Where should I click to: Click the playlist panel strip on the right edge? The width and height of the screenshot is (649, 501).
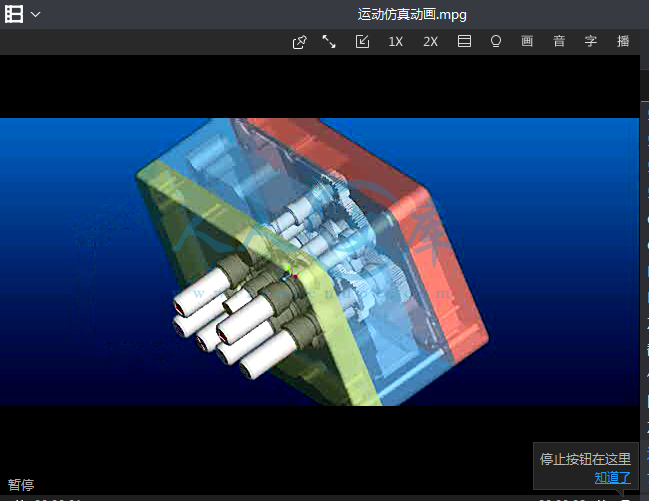644,280
